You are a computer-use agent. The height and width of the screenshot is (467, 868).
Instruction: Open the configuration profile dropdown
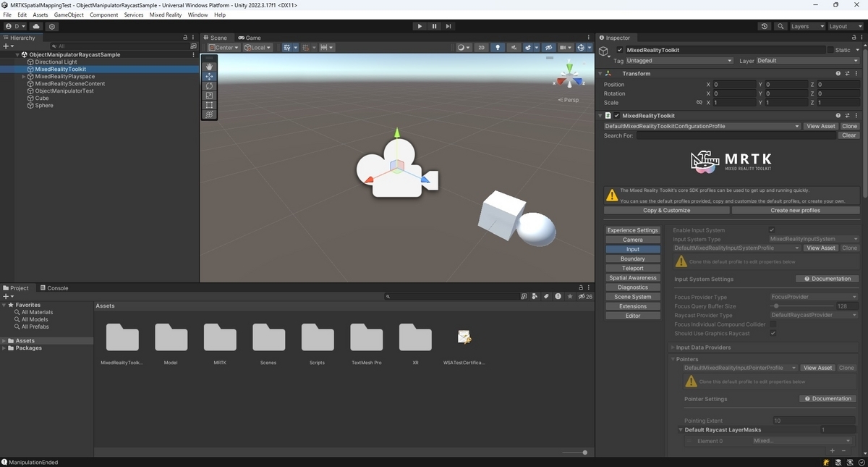[702, 126]
